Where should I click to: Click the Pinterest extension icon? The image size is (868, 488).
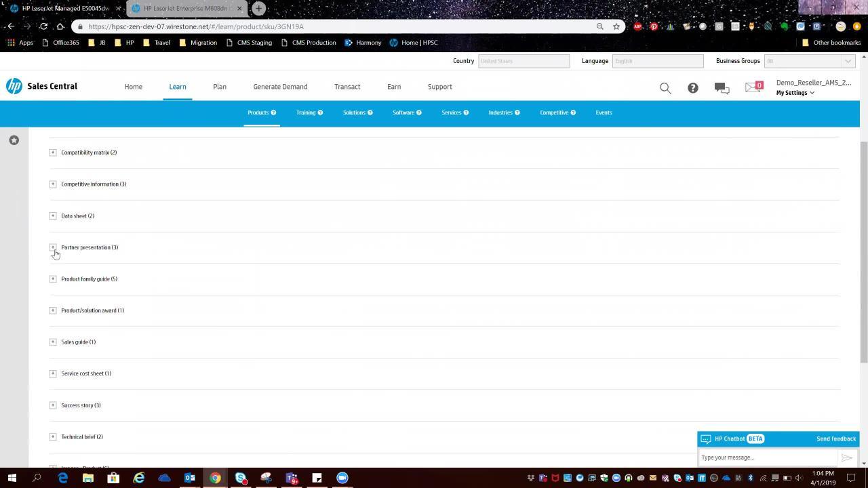coord(654,26)
